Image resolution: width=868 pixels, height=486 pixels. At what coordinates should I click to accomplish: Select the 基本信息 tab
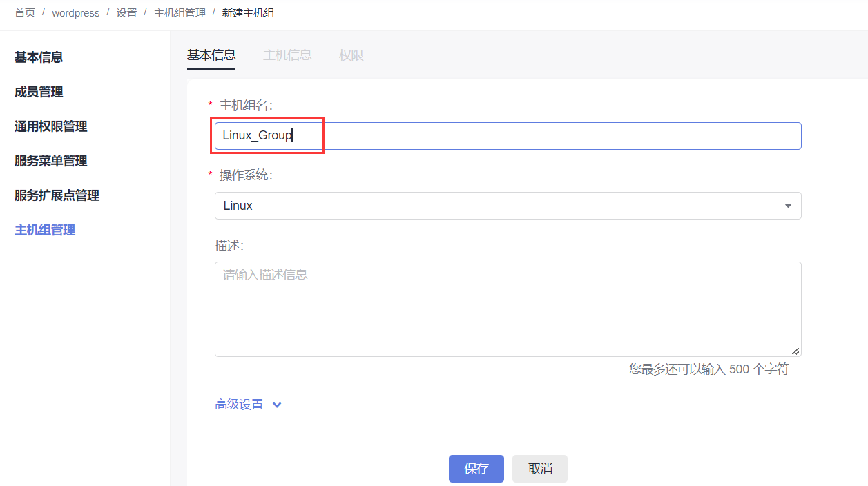click(211, 55)
